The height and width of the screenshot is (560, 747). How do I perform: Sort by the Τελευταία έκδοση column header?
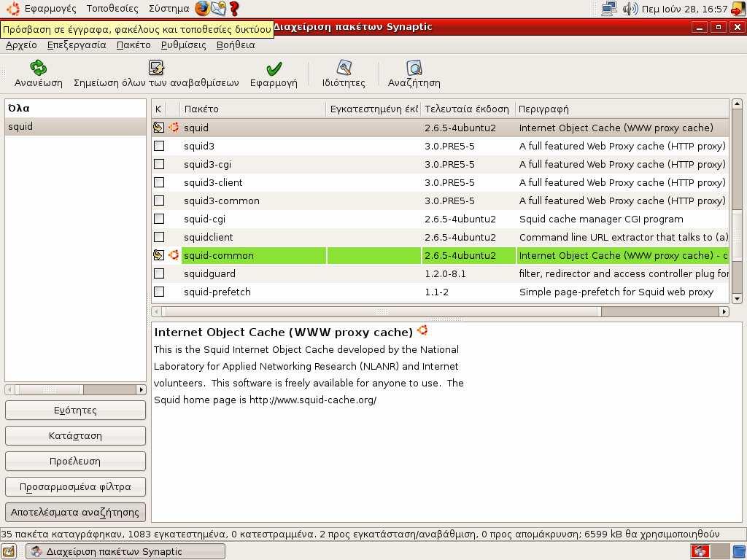coord(468,109)
